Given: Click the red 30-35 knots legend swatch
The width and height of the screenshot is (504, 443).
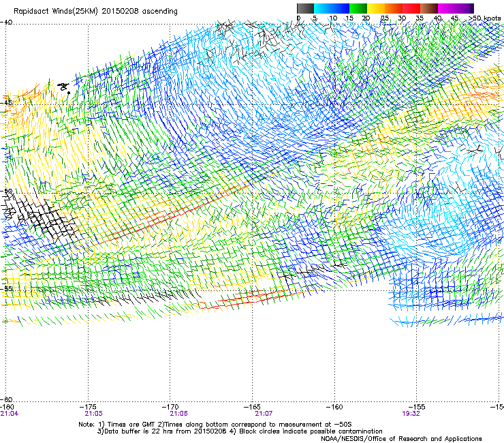Looking at the screenshot, I should point(411,8).
